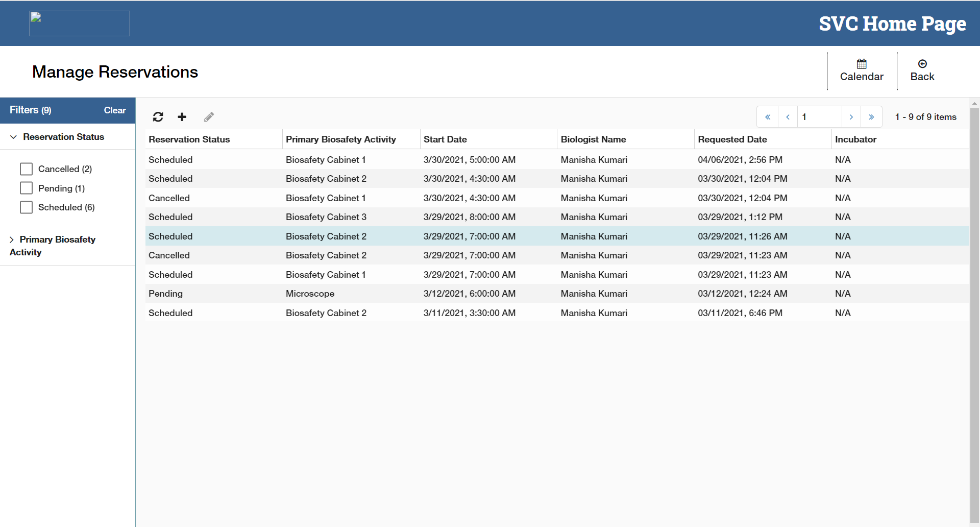
Task: Go to the first page of results
Action: pyautogui.click(x=767, y=117)
